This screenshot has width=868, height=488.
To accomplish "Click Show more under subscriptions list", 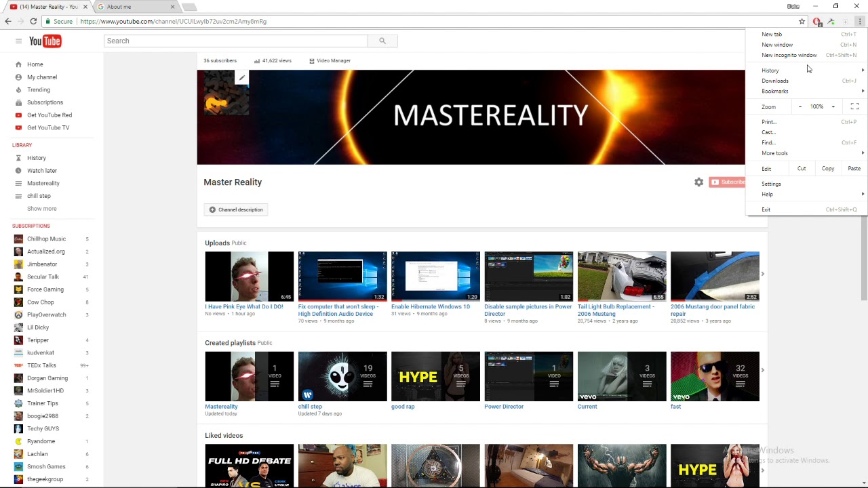I will click(x=41, y=208).
